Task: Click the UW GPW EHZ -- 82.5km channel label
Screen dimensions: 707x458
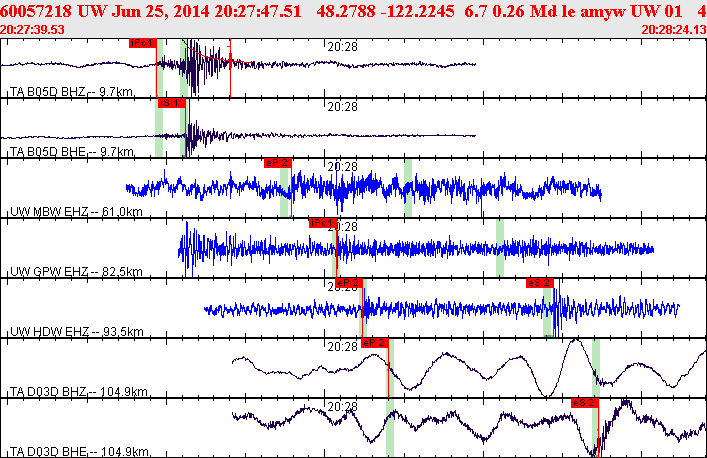Action: pyautogui.click(x=76, y=272)
